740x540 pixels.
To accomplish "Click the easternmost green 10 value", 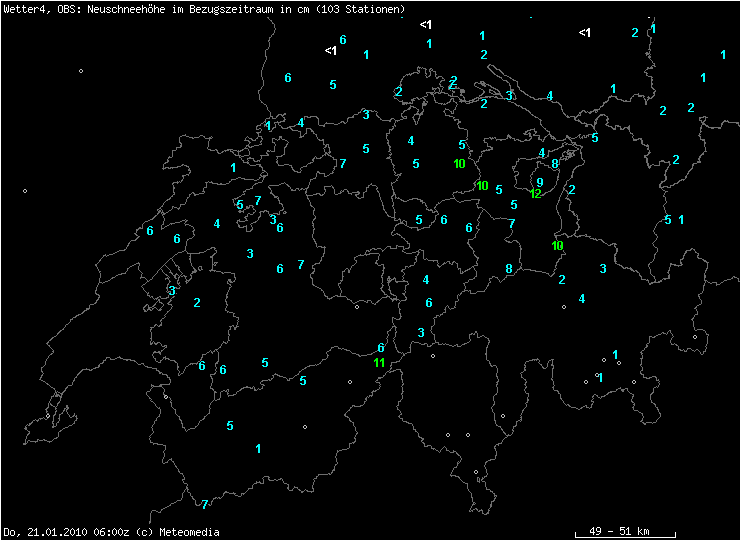I will click(558, 245).
